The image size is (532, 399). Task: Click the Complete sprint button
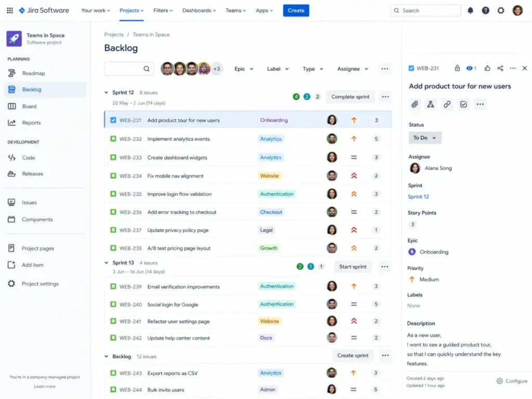(350, 97)
